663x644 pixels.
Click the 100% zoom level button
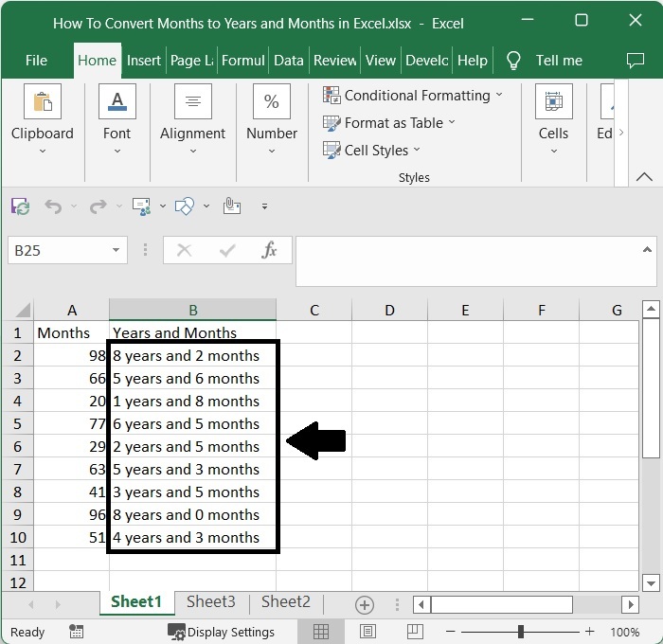pos(624,632)
